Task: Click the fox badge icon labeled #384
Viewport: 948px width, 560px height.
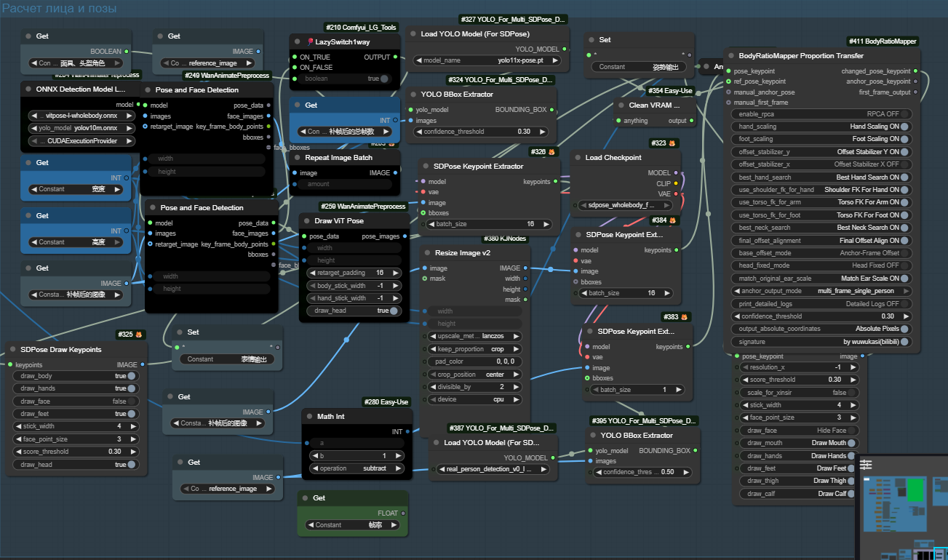Action: (x=672, y=220)
